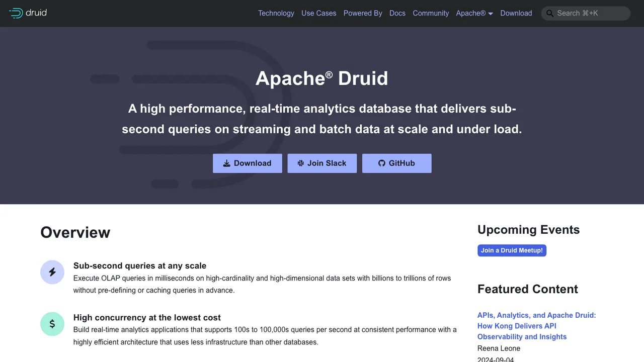Click the author name Reena Leone
This screenshot has width=644, height=362.
[499, 348]
